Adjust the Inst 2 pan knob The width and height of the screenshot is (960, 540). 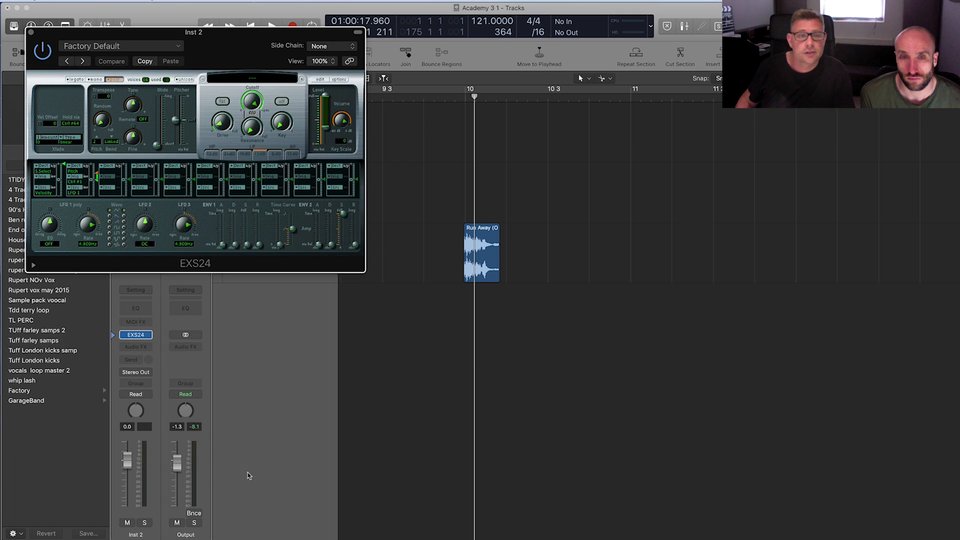(136, 410)
